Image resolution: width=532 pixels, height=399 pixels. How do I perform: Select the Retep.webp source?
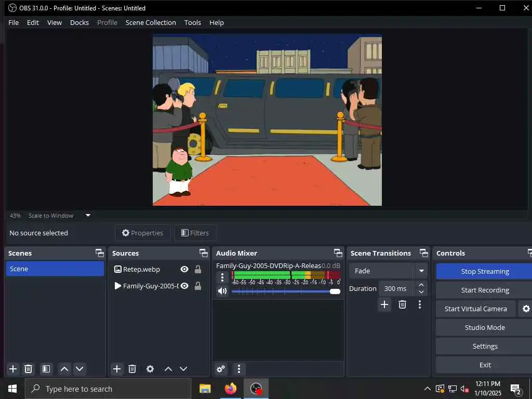point(141,270)
